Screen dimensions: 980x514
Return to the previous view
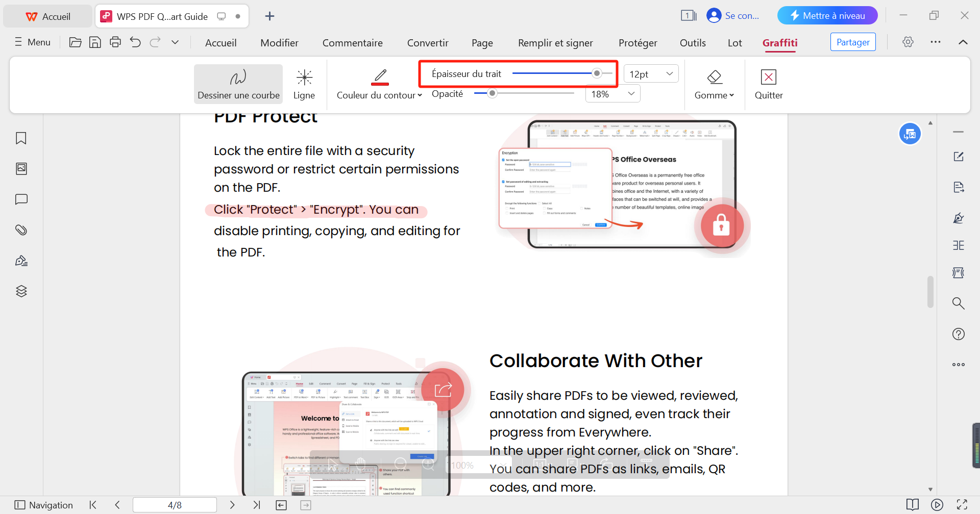click(x=281, y=505)
